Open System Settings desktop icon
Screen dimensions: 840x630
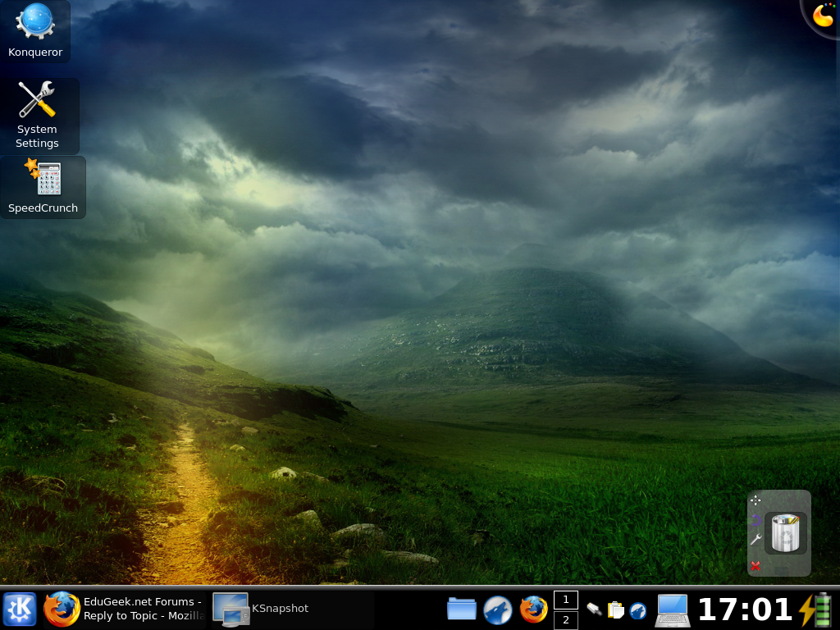(x=36, y=115)
